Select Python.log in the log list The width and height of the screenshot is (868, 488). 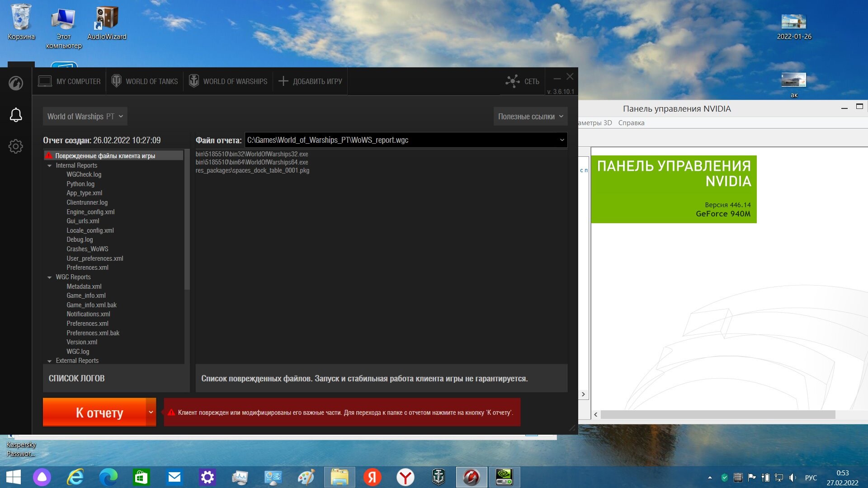(80, 184)
